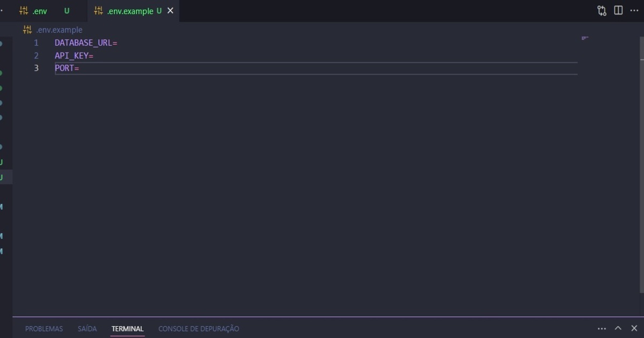Screen dimensions: 644x338
Task: Open the CONSOLE DE DEPURAÇÃO tab
Action: pyautogui.click(x=199, y=329)
